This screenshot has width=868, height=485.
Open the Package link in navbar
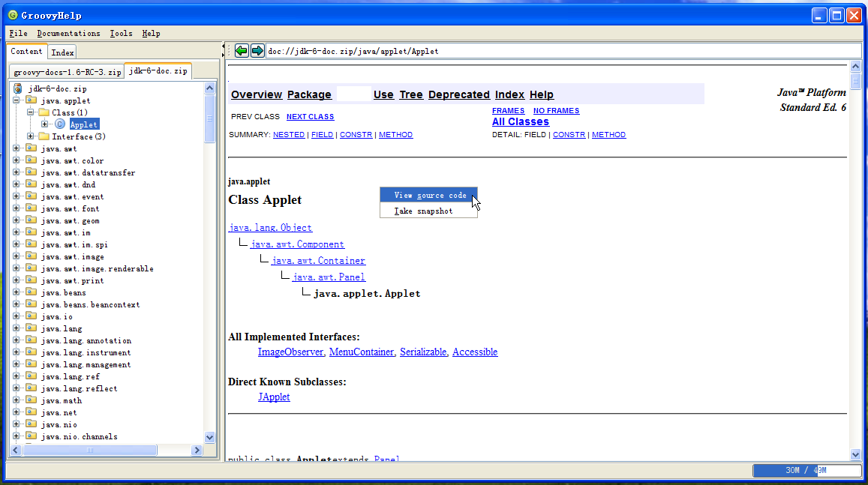(x=309, y=94)
